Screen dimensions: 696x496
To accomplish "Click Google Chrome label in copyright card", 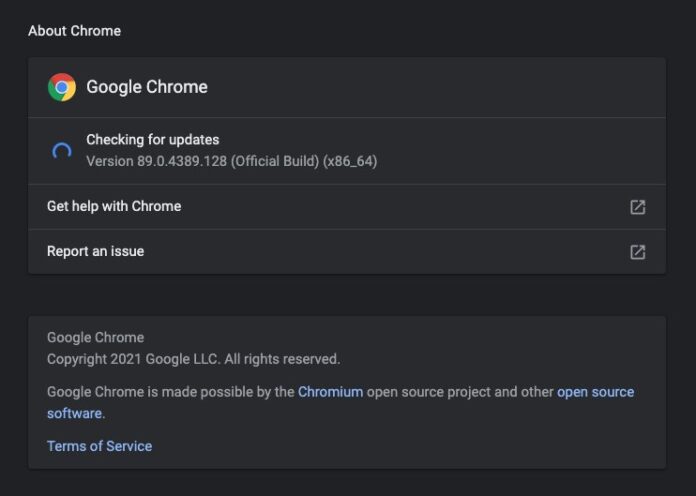I will tap(95, 337).
